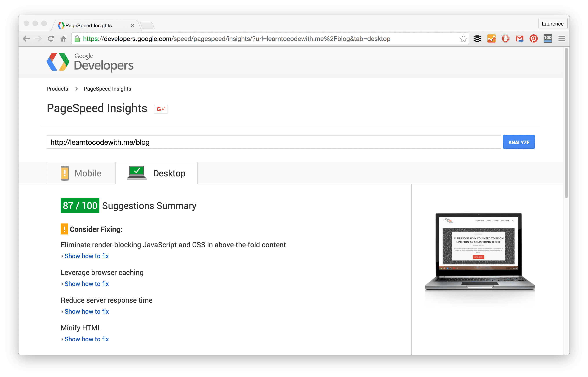Click the Pinterest icon in toolbar
Image resolution: width=588 pixels, height=377 pixels.
pyautogui.click(x=533, y=38)
